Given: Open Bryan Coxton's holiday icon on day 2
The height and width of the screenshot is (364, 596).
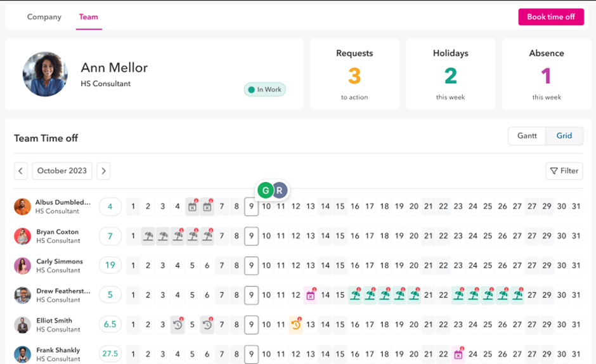Looking at the screenshot, I should [148, 236].
